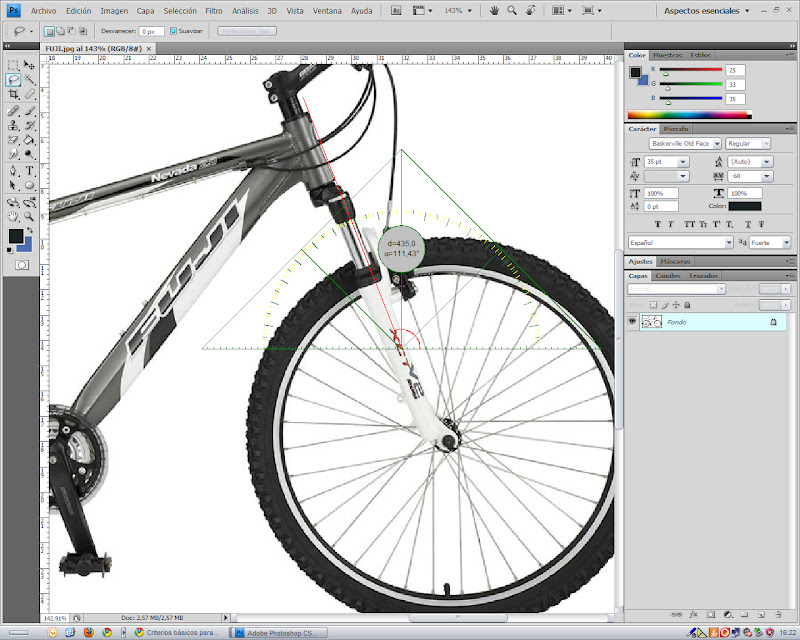Toggle small caps text style

703,224
